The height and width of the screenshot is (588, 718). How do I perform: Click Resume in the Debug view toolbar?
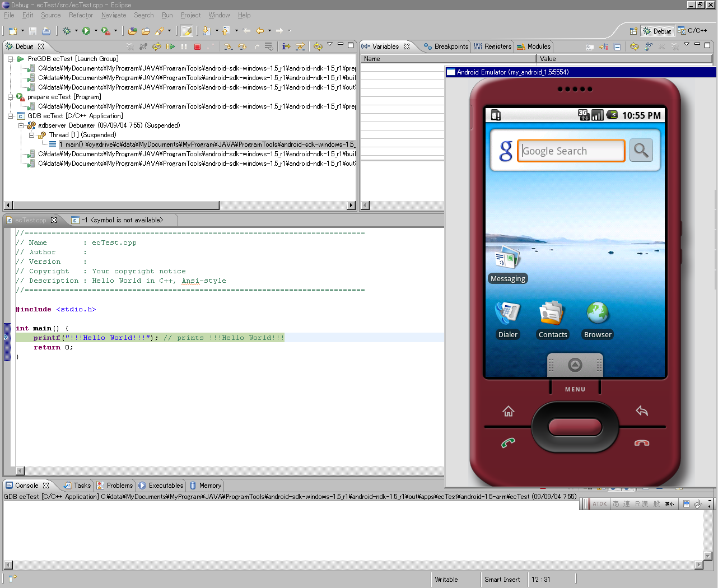(170, 46)
